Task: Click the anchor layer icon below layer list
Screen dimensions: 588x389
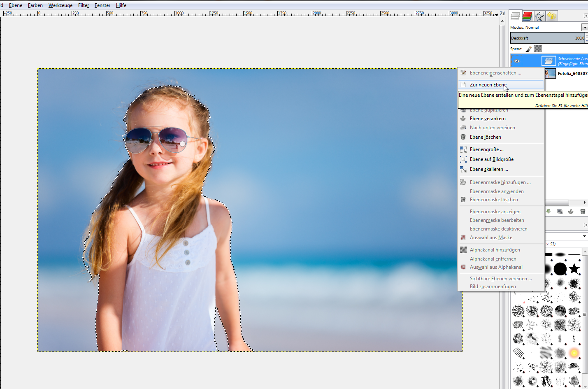Action: [x=571, y=211]
